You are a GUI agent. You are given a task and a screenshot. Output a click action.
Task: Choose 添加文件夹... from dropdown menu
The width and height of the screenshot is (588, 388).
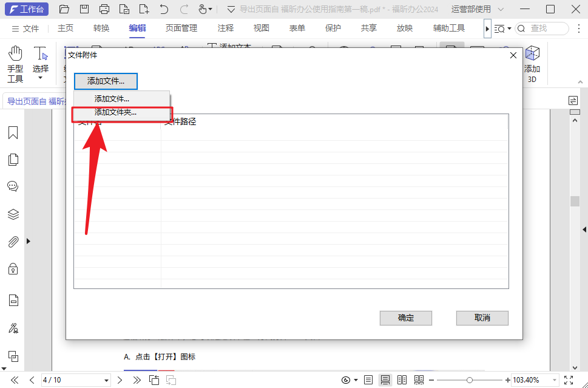pyautogui.click(x=121, y=112)
